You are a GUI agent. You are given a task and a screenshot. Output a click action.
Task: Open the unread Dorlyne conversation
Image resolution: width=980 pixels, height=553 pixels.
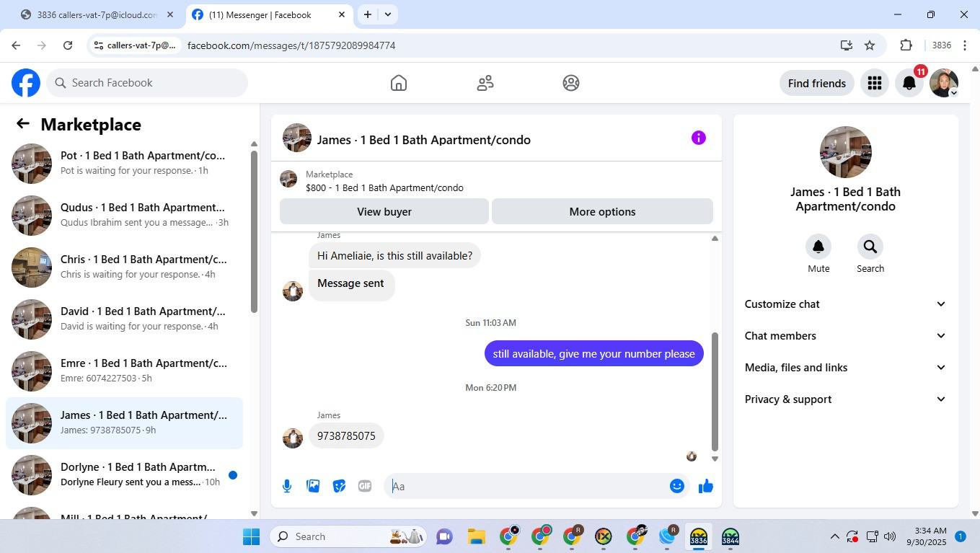(x=125, y=475)
